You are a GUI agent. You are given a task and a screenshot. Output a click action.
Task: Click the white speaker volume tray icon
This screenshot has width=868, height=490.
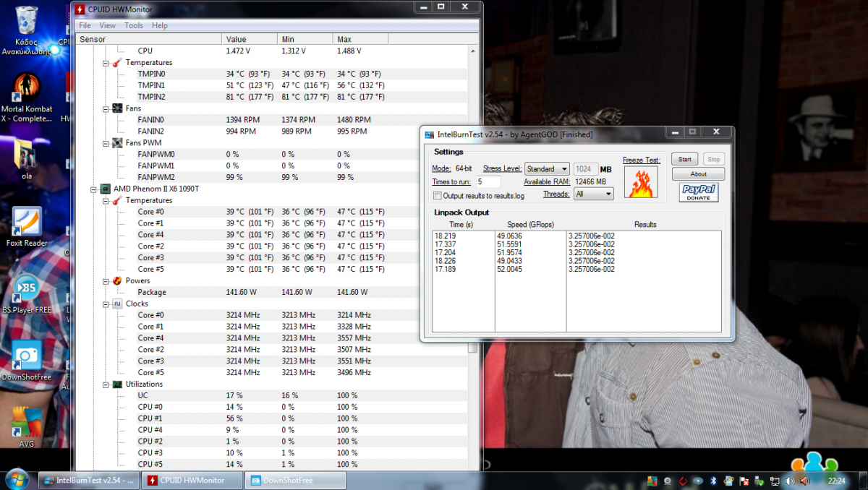coord(788,481)
